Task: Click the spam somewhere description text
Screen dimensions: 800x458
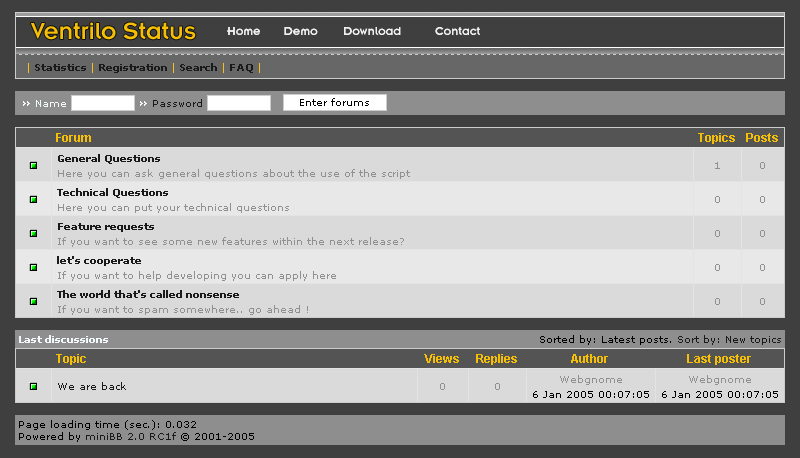Action: pos(183,310)
